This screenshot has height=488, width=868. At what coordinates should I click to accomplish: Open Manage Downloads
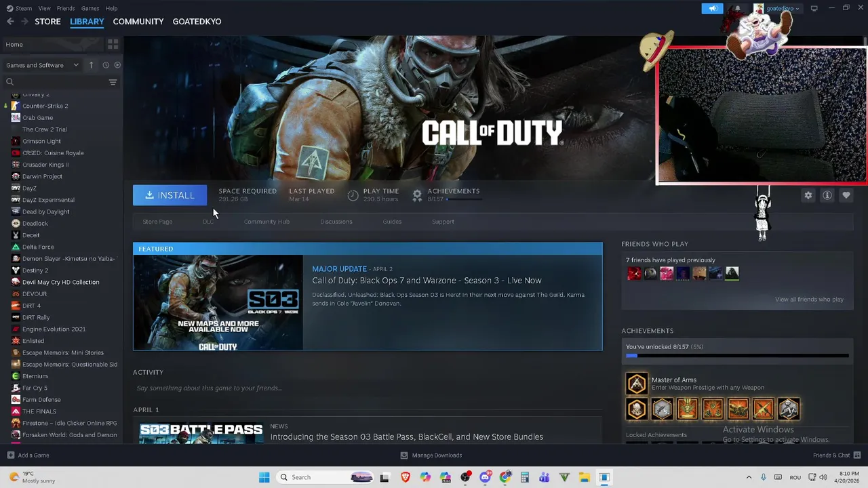pos(431,455)
